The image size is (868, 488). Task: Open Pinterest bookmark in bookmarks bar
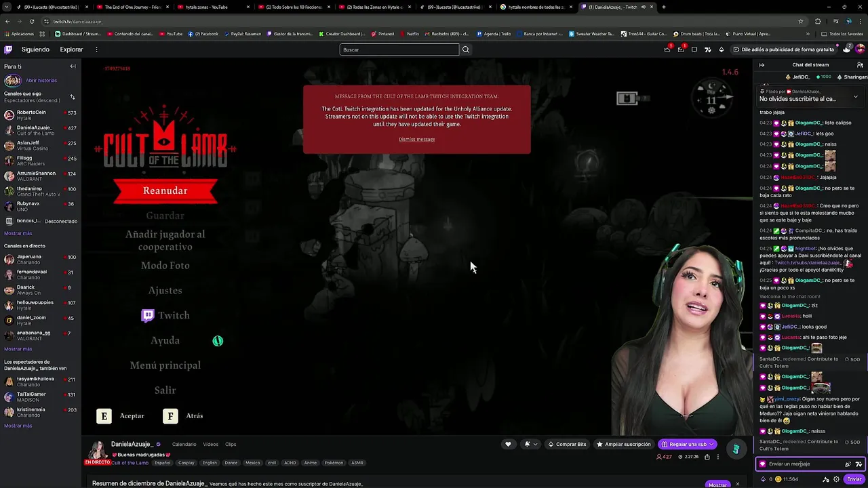(x=382, y=33)
